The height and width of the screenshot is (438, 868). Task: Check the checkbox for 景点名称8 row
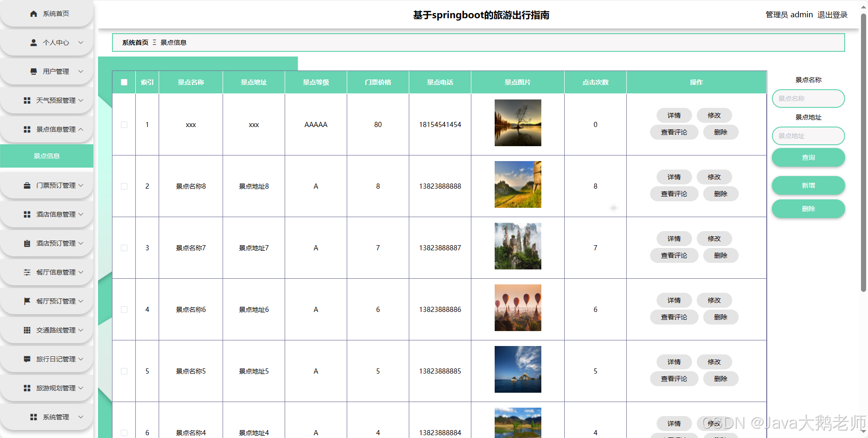(124, 186)
